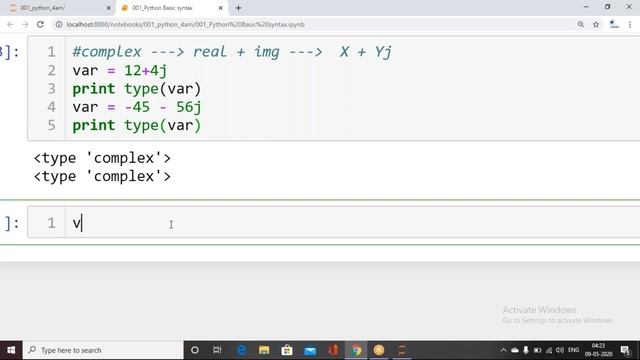Open the notification center icon

626,350
